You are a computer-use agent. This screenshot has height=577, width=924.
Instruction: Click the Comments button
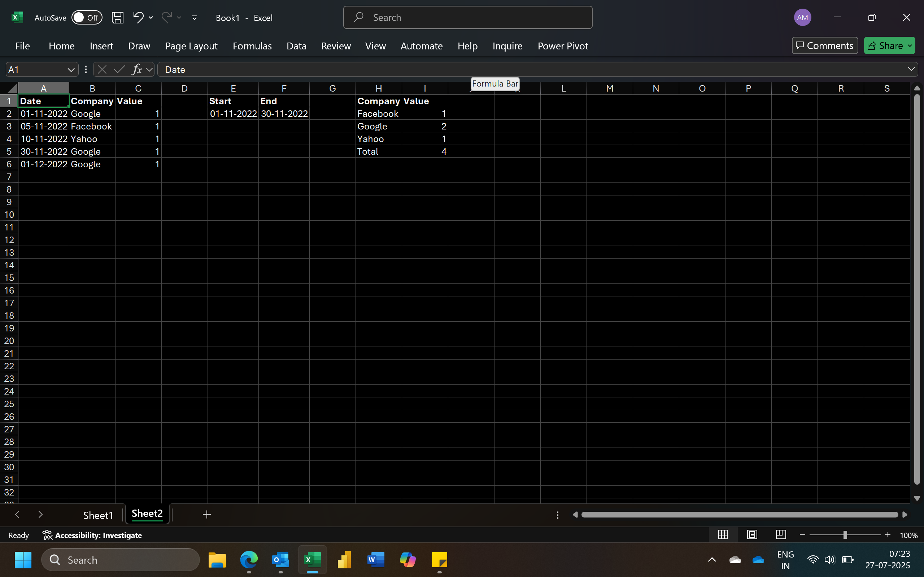point(824,46)
